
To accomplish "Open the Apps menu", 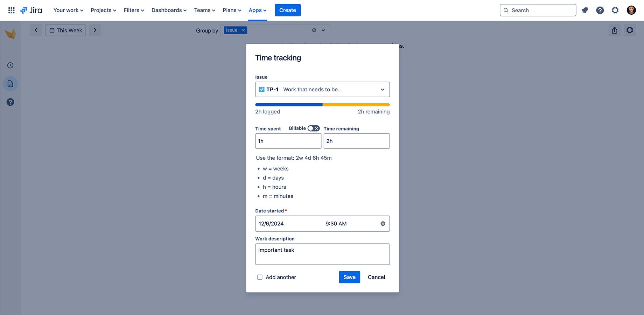I will (x=258, y=10).
